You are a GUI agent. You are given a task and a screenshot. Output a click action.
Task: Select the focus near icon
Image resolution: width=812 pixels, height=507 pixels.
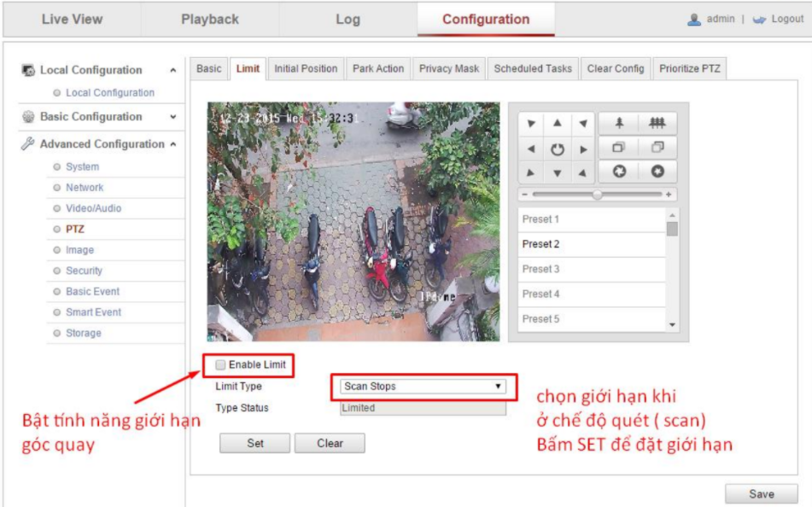click(x=619, y=149)
